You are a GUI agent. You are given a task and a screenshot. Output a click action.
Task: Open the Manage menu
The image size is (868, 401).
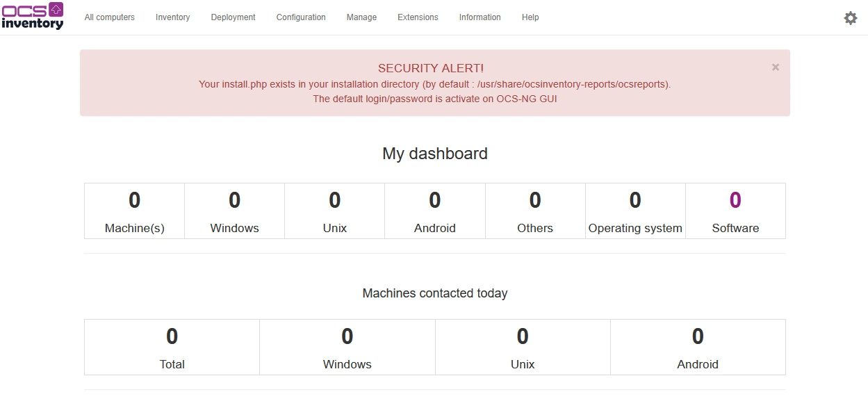coord(361,17)
